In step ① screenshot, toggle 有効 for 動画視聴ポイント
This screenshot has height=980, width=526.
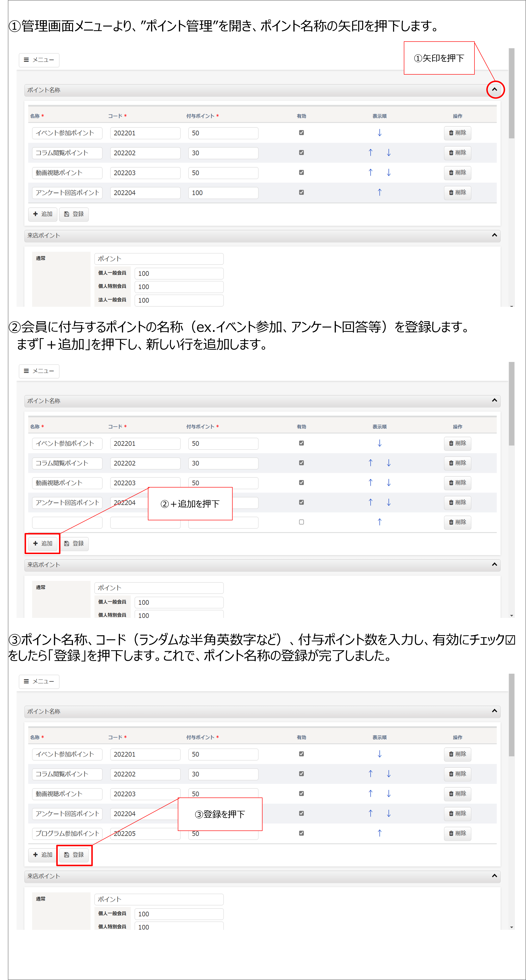pyautogui.click(x=301, y=172)
